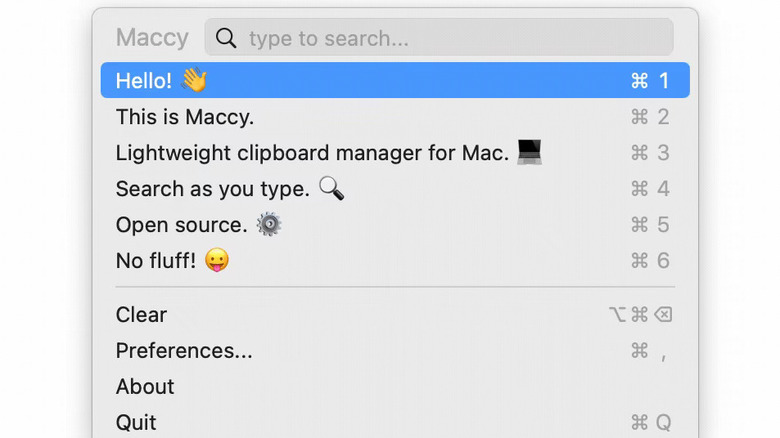The height and width of the screenshot is (438, 780).
Task: Choose the "No fluff!" history item
Action: pos(157,261)
